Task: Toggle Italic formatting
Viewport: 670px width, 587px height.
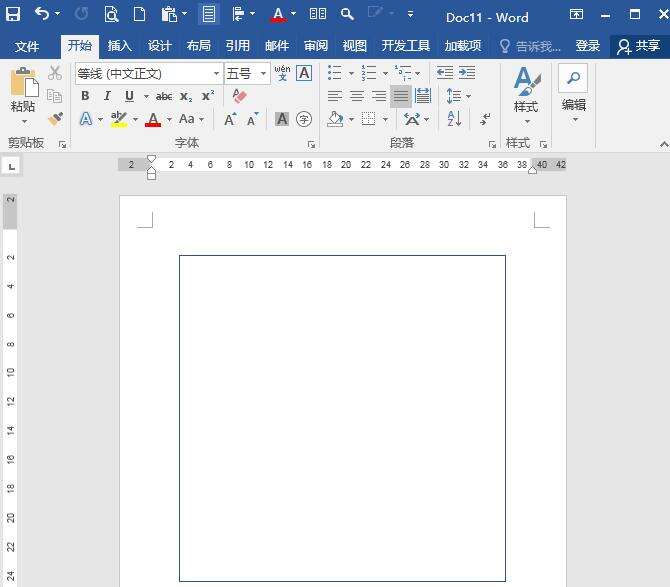Action: point(107,96)
